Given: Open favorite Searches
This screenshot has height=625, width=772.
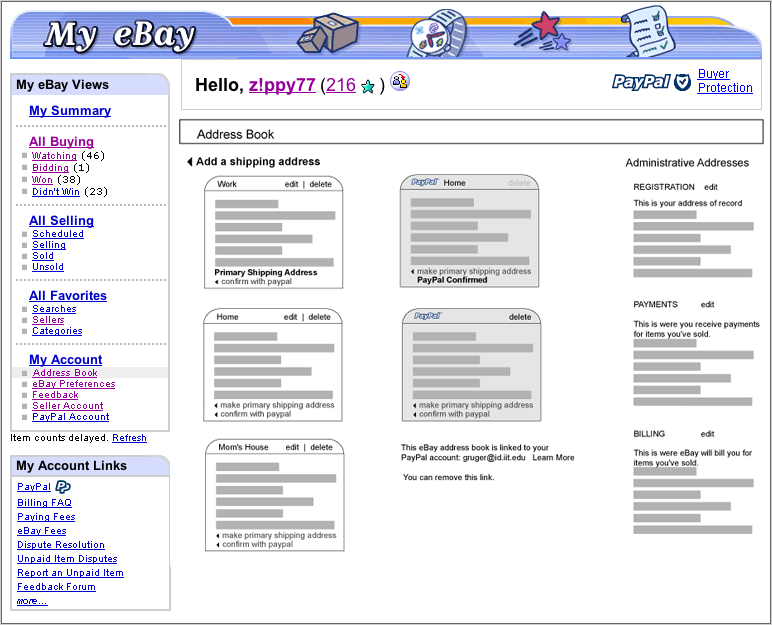Looking at the screenshot, I should tap(54, 309).
